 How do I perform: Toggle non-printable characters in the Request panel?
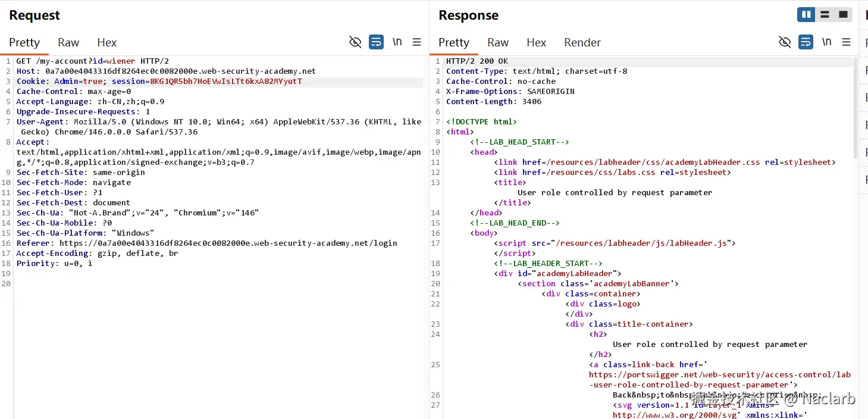click(x=355, y=42)
